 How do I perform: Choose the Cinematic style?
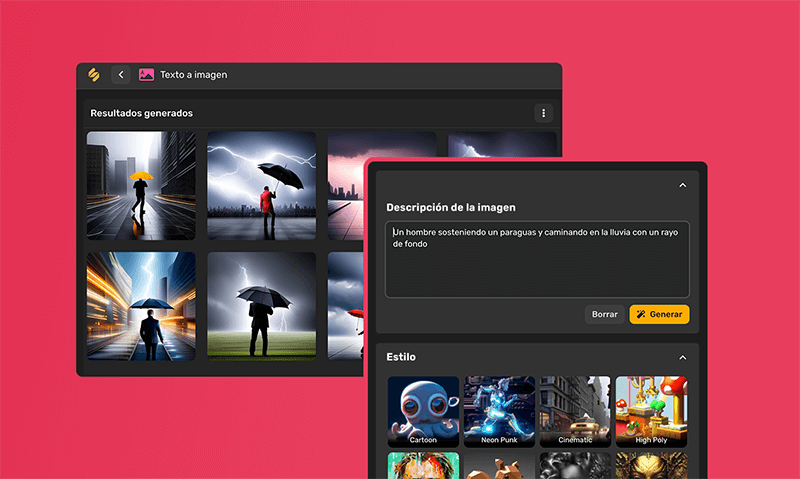click(x=575, y=411)
